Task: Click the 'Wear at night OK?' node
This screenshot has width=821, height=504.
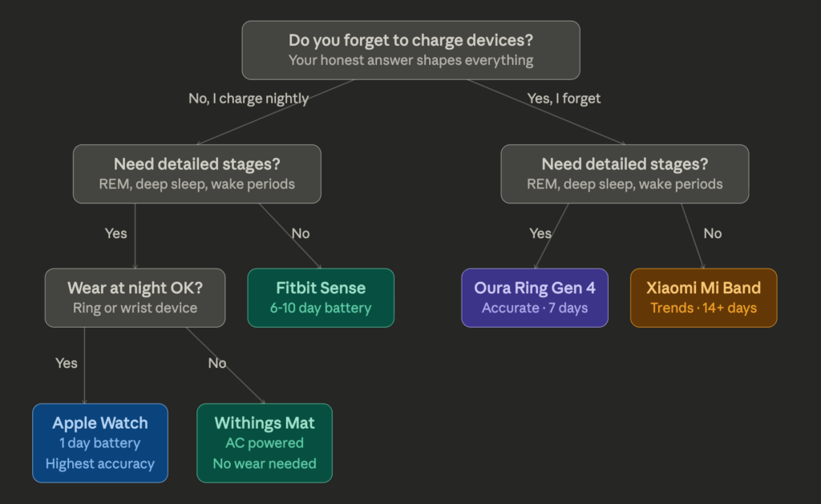Action: pos(135,298)
